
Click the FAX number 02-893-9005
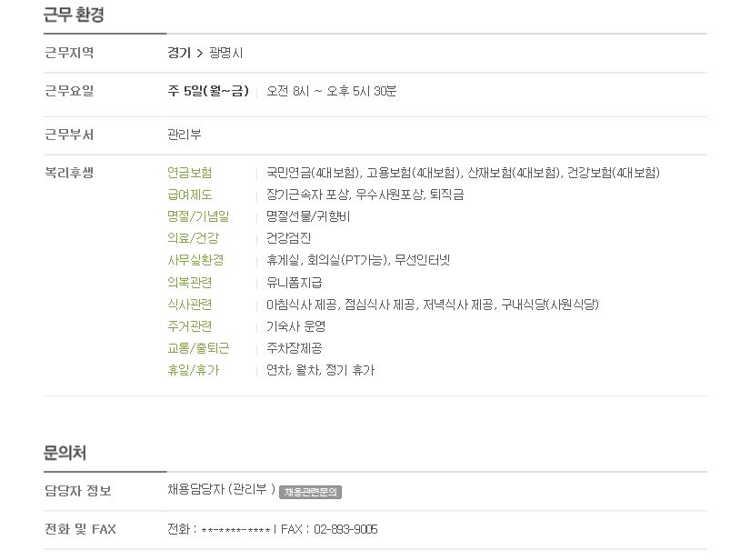click(x=345, y=529)
